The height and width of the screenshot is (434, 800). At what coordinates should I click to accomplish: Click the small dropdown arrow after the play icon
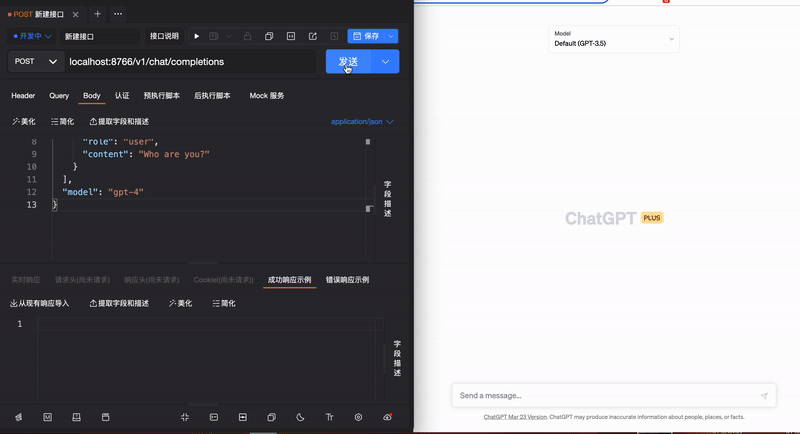click(x=229, y=36)
